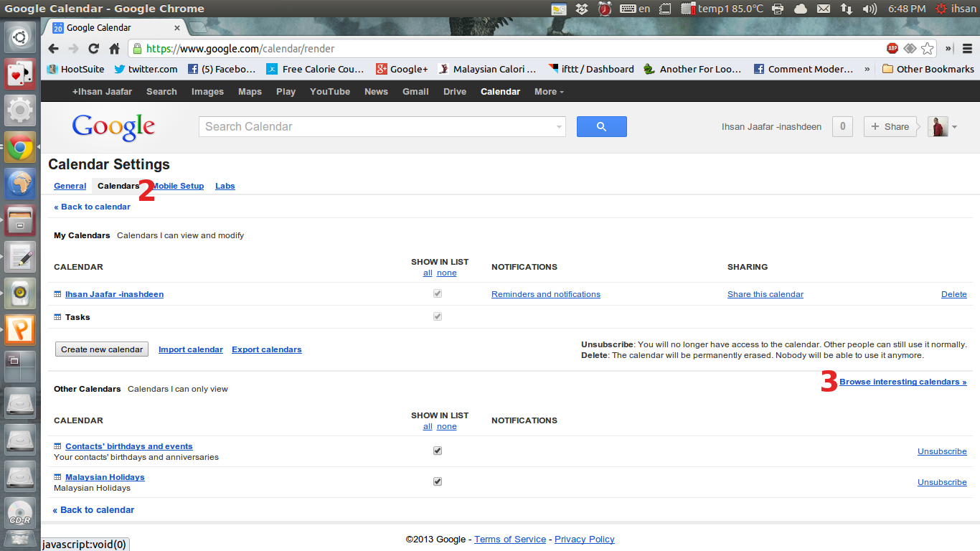
Task: Open Maps from the Google bar
Action: [250, 91]
